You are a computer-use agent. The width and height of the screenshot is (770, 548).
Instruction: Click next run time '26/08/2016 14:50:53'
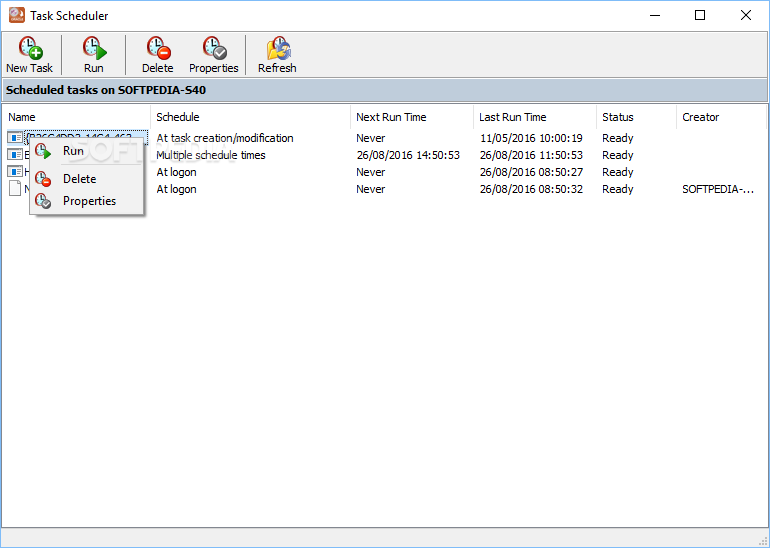coord(408,155)
